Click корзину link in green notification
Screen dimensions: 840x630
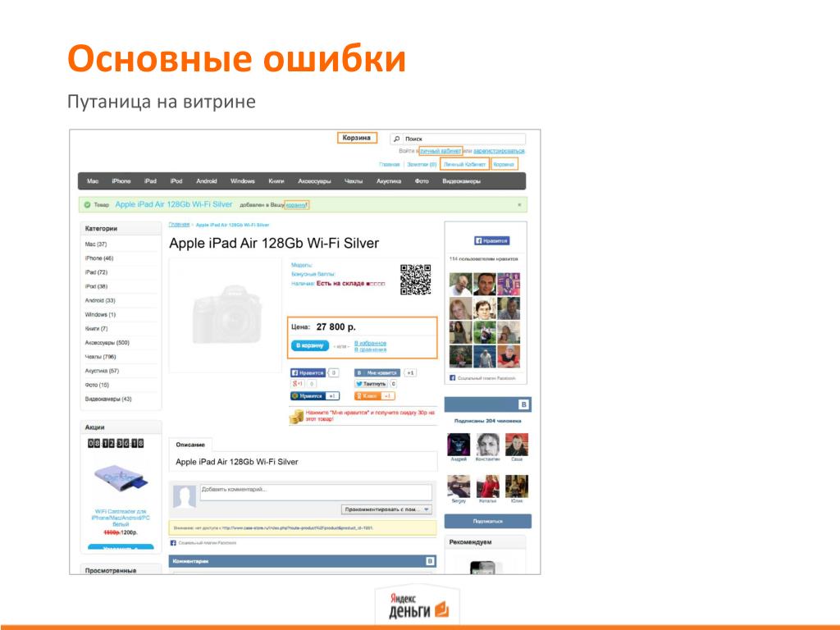click(296, 205)
